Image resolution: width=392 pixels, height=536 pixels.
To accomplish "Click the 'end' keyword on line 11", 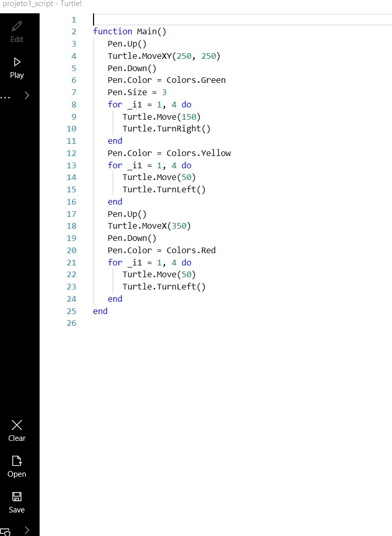I will click(114, 141).
